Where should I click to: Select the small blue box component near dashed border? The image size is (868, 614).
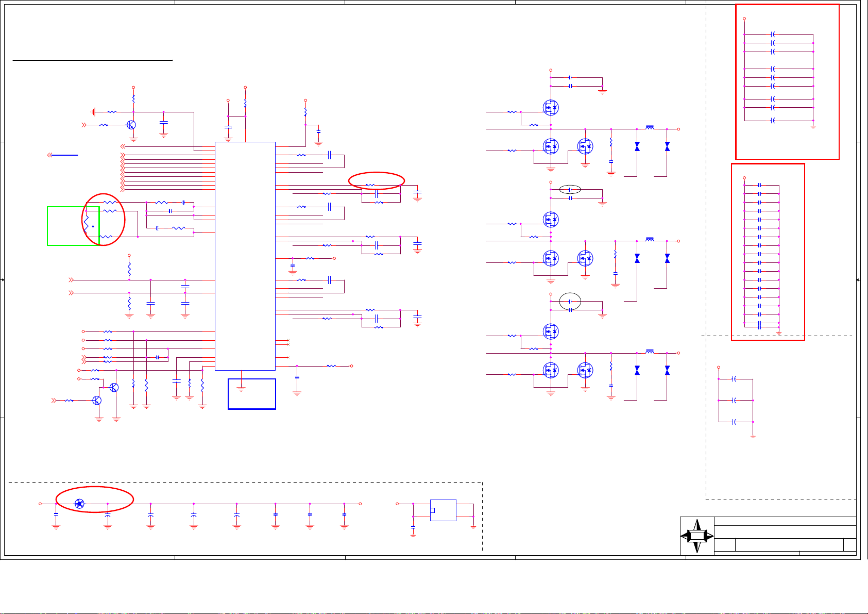443,510
